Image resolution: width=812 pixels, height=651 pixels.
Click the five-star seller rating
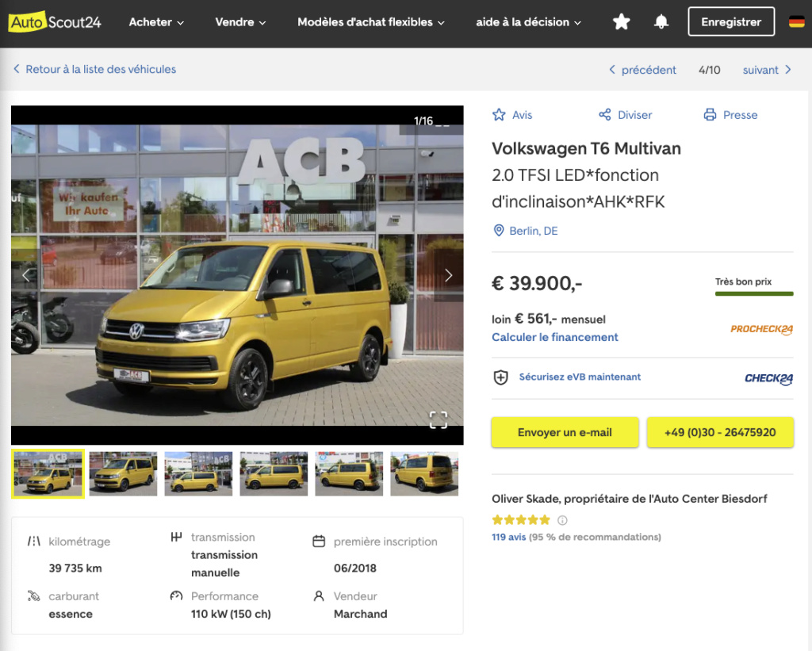tap(521, 520)
